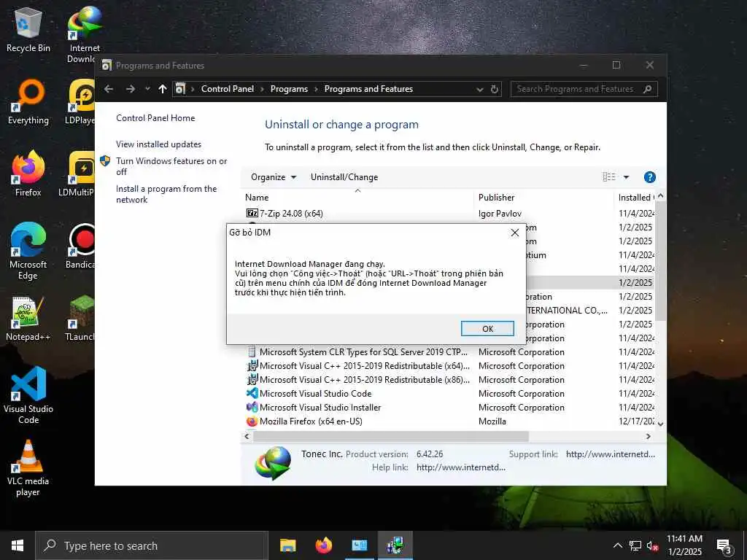Click the horizontal scrollbar of the program list
Viewport: 747px width, 560px height.
pyautogui.click(x=391, y=436)
